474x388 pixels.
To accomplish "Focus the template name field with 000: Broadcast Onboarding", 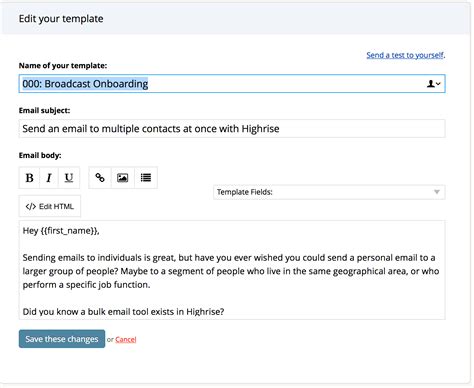I will coord(232,84).
